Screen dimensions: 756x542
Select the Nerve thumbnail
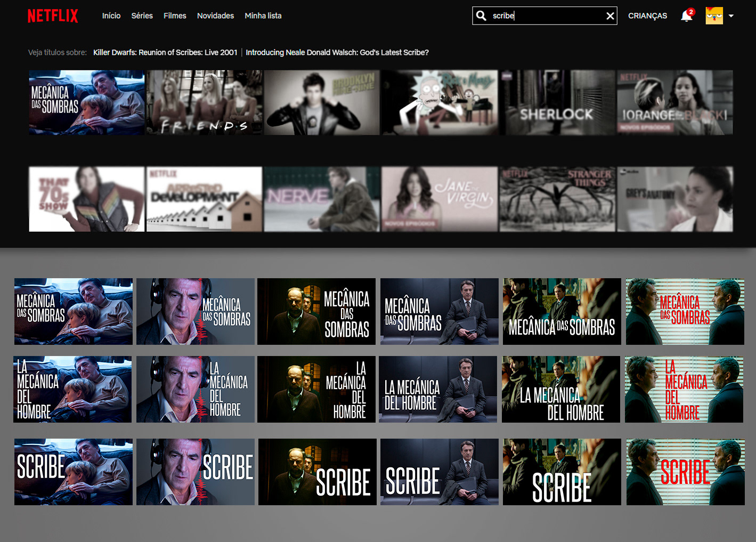(322, 199)
